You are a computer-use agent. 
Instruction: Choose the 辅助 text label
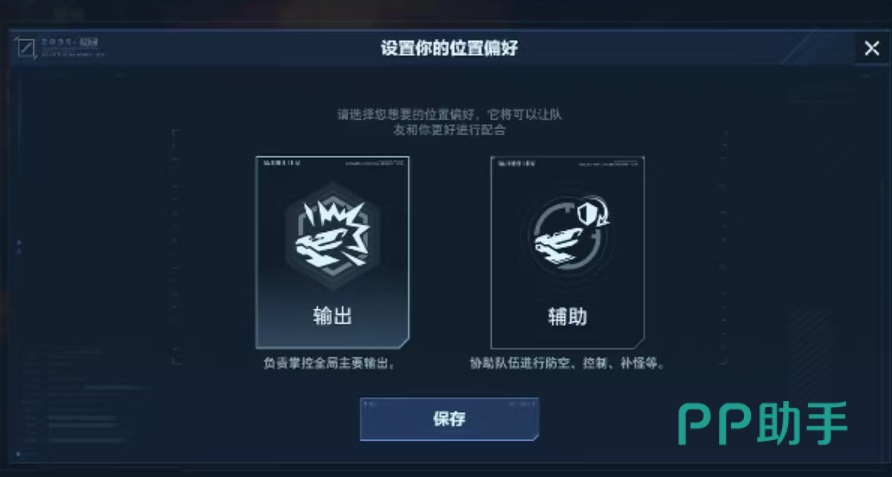(x=567, y=316)
